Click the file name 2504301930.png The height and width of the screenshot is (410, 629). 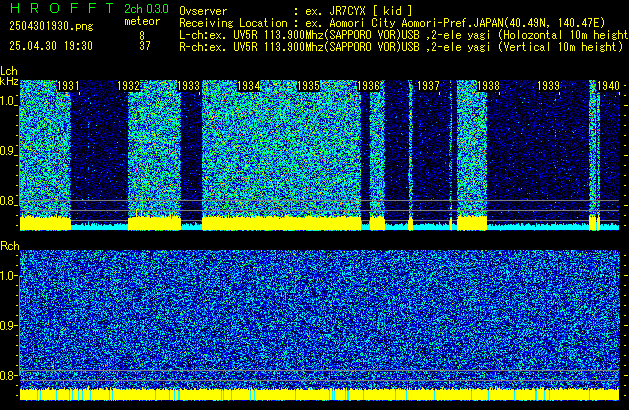coord(51,26)
